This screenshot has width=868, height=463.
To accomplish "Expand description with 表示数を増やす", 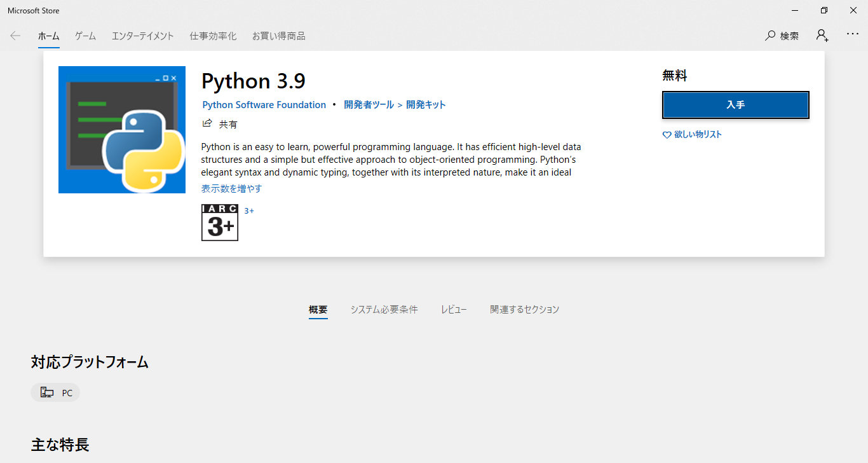I will point(231,189).
